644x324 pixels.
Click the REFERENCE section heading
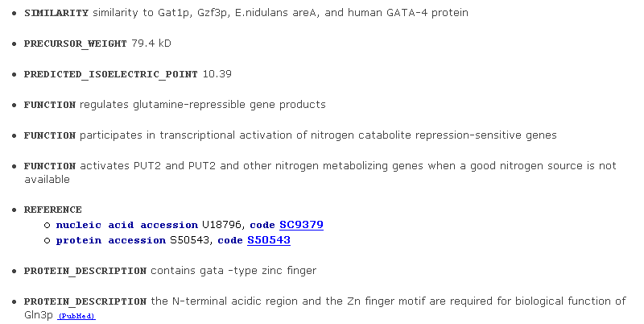point(52,210)
